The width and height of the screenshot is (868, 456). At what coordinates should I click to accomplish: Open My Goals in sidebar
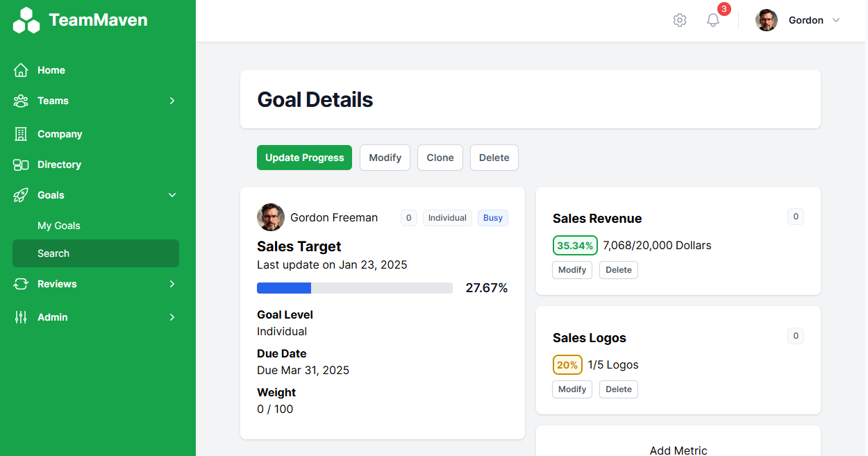(59, 226)
